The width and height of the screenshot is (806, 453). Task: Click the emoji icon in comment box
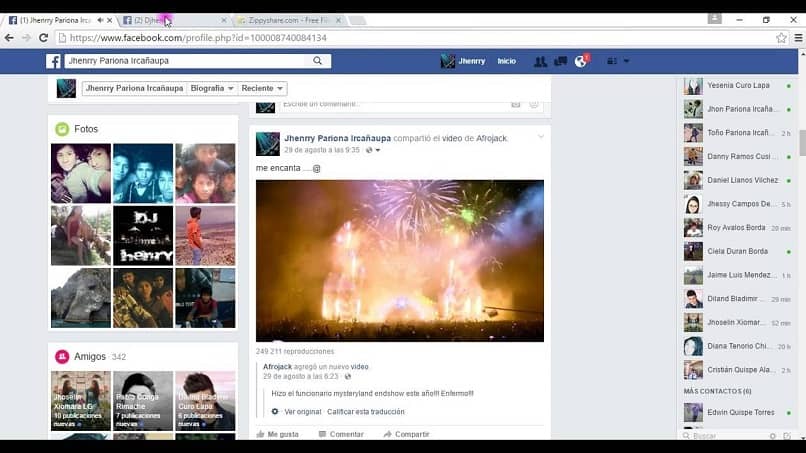point(534,104)
